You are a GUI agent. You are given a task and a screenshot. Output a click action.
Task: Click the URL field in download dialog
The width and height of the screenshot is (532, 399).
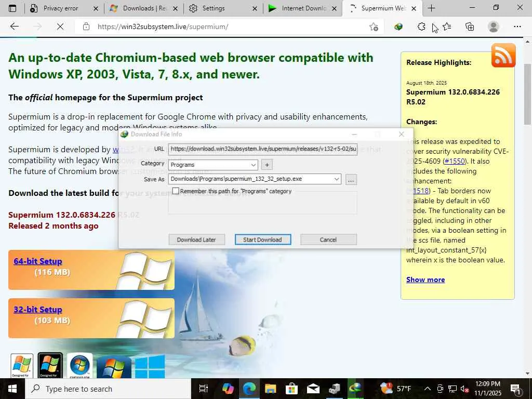pos(262,149)
